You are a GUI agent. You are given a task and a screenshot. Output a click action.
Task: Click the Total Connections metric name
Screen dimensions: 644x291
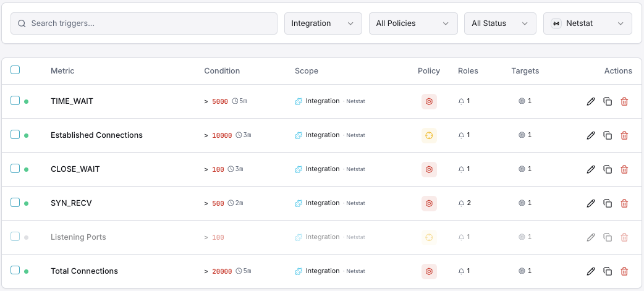(84, 271)
